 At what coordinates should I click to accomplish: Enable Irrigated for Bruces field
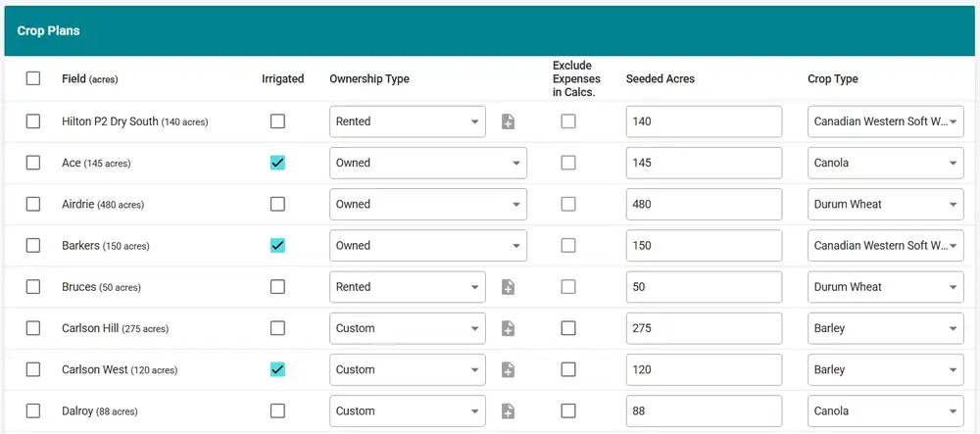point(277,287)
